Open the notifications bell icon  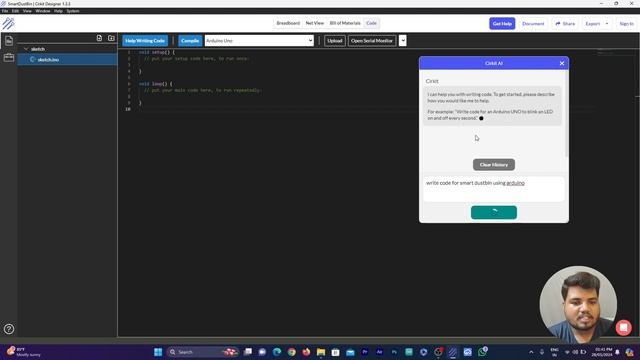pyautogui.click(x=618, y=352)
